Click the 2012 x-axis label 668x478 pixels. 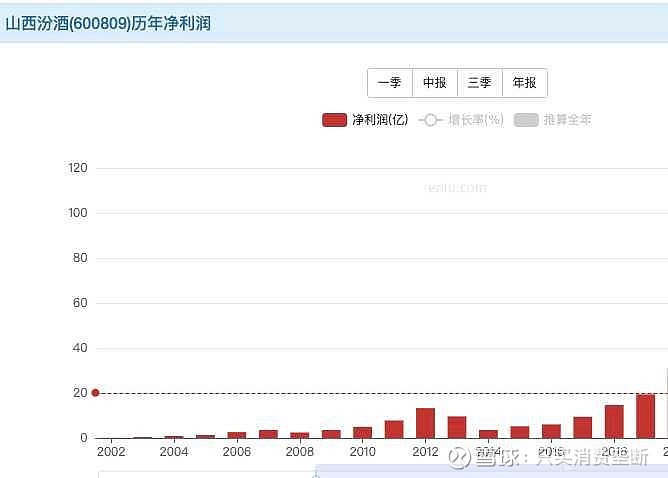425,452
